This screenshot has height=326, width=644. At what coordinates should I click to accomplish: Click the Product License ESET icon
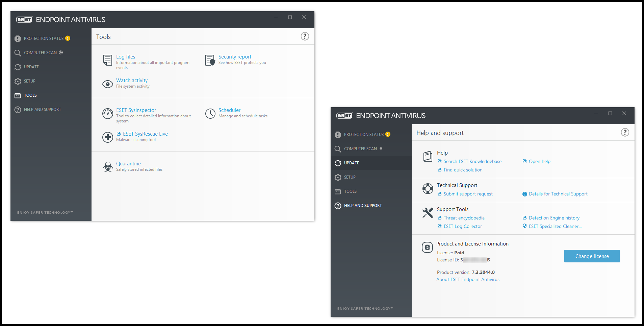[427, 247]
